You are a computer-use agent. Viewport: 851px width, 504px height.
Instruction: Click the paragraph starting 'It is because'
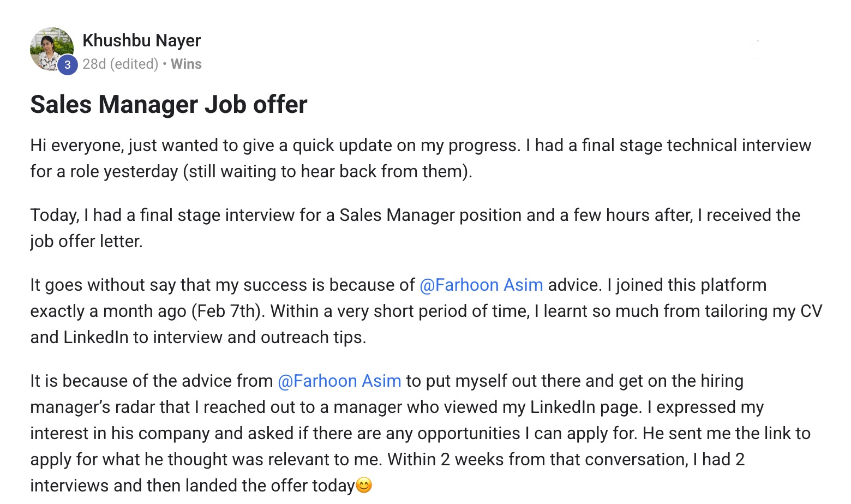pyautogui.click(x=421, y=433)
